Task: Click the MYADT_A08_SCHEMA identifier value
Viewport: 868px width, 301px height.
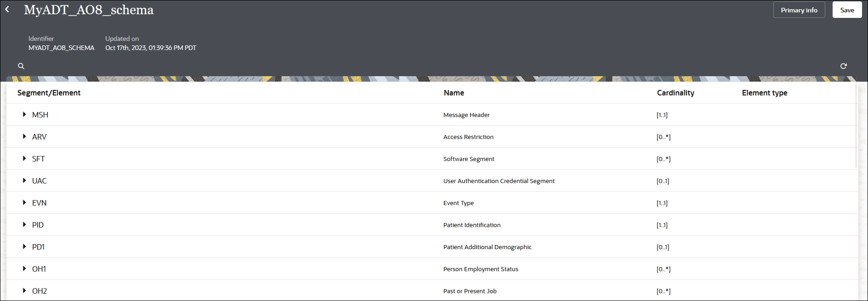Action: [61, 48]
